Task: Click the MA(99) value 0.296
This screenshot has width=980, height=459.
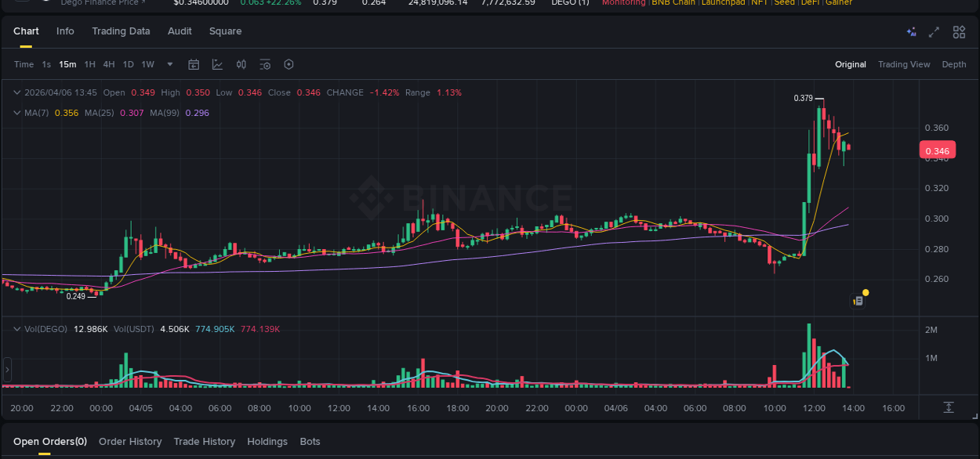Action: tap(197, 113)
